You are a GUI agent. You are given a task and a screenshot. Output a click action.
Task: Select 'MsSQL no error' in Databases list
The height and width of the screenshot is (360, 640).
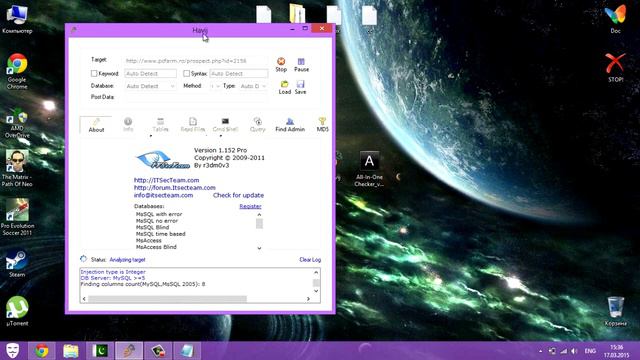(157, 221)
